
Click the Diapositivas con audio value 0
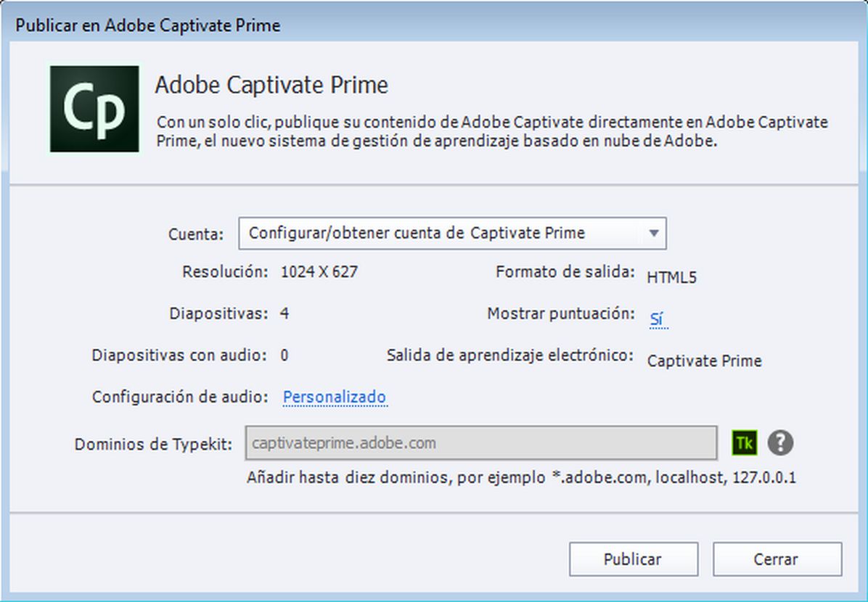pos(284,355)
